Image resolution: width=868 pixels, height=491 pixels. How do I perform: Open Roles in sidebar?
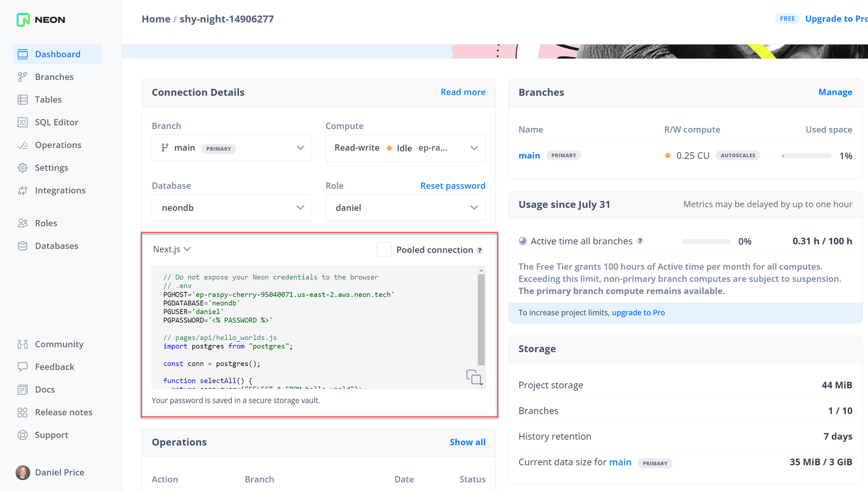coord(46,223)
